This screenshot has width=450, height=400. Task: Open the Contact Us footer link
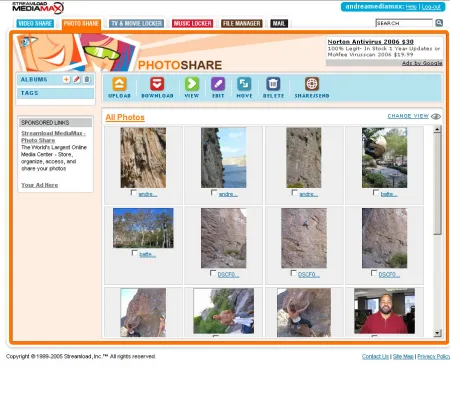coord(375,356)
